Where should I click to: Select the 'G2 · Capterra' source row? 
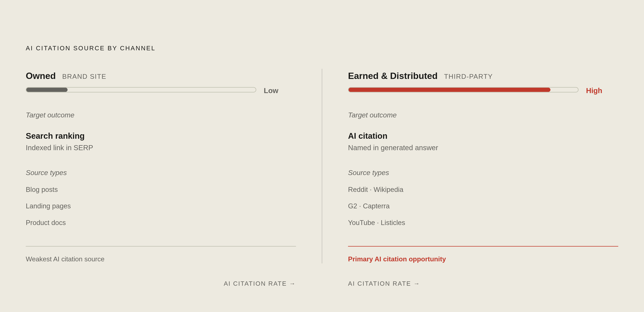[369, 206]
